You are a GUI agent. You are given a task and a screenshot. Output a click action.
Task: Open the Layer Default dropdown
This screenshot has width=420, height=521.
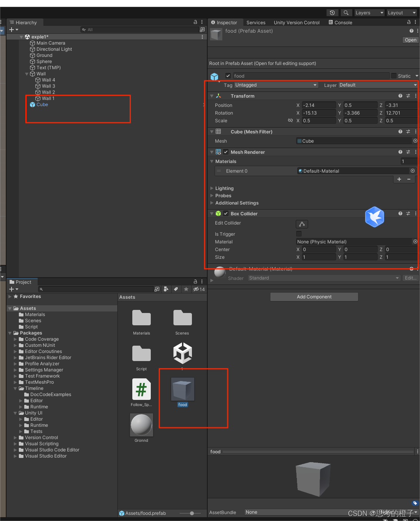pyautogui.click(x=378, y=85)
